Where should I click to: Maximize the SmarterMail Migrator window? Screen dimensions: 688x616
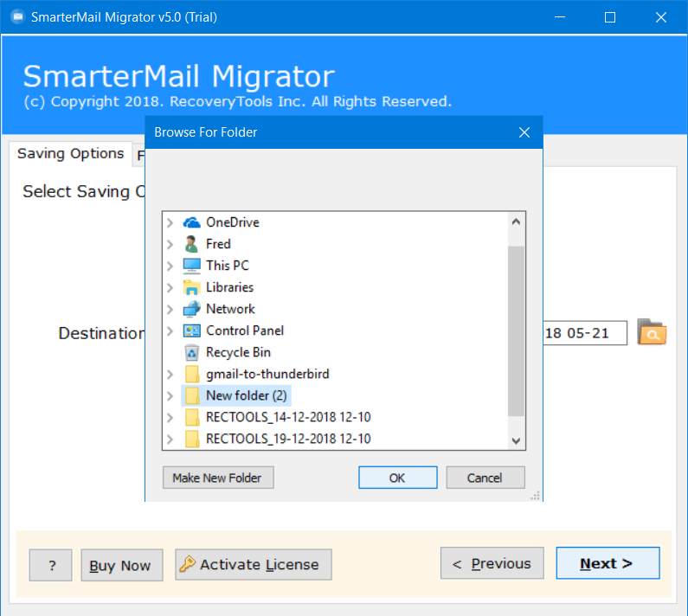pyautogui.click(x=610, y=17)
